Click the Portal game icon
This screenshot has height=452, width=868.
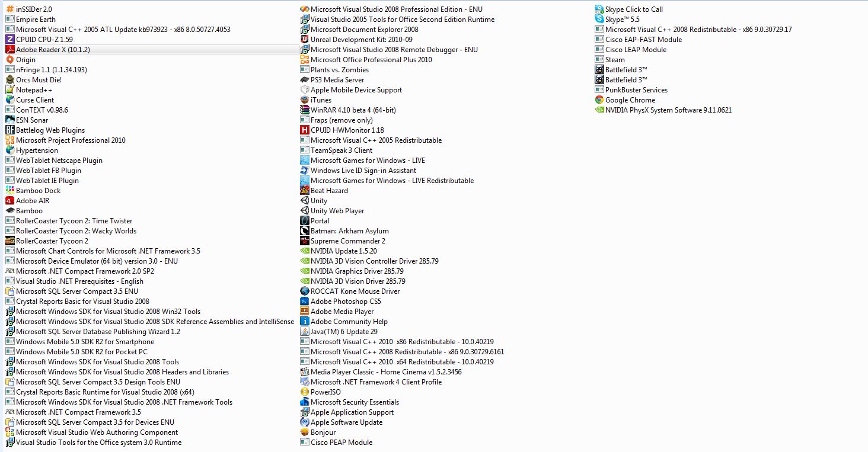pyautogui.click(x=305, y=221)
